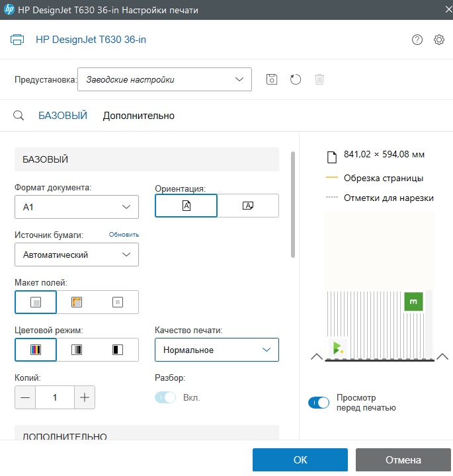Choose the first margin layout option
Image resolution: width=453 pixels, height=476 pixels.
point(36,302)
